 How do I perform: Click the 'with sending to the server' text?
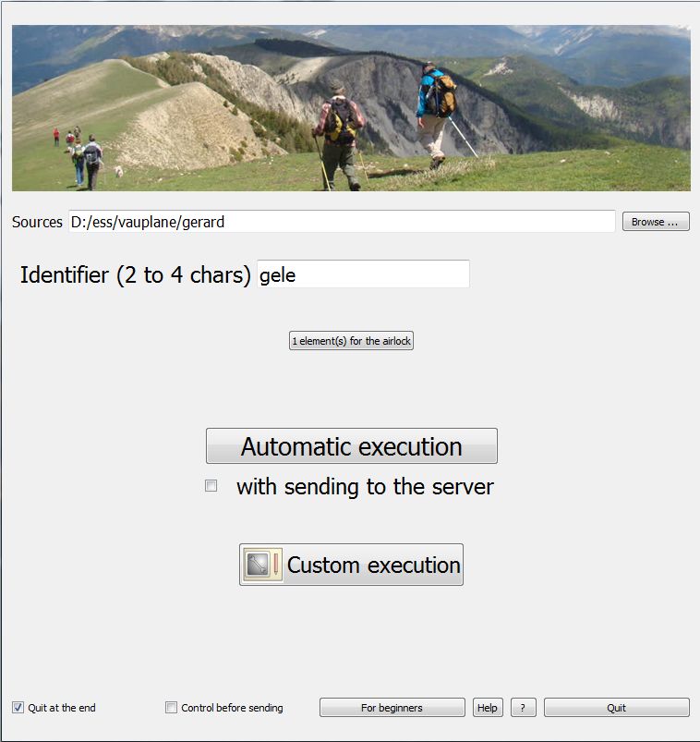point(365,487)
